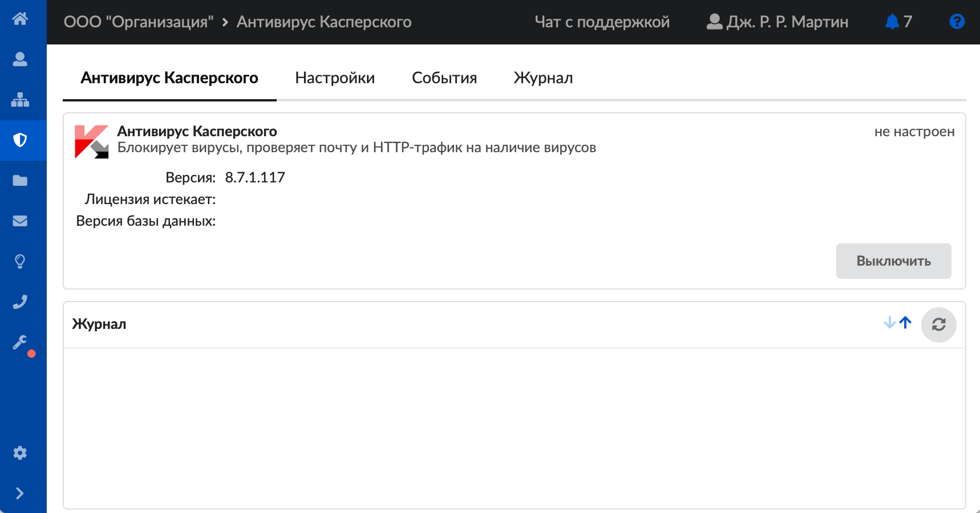Click the Kaspersky logo icon
980x513 pixels.
click(x=91, y=141)
